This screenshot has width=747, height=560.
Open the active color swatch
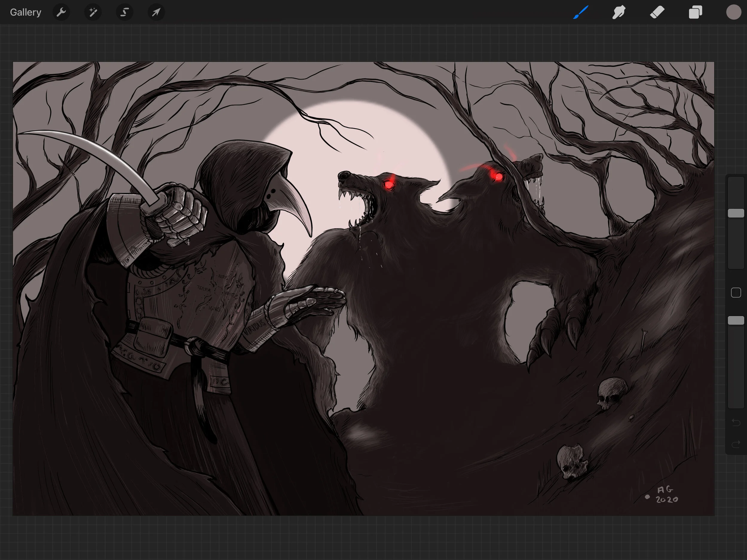tap(734, 13)
